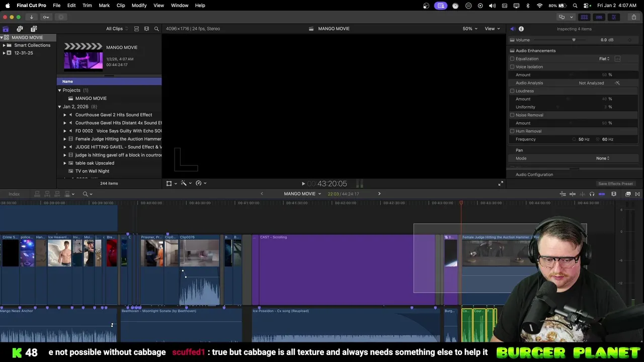Image resolution: width=644 pixels, height=362 pixels.
Task: Show Equalization advanced controls icon
Action: [x=617, y=59]
